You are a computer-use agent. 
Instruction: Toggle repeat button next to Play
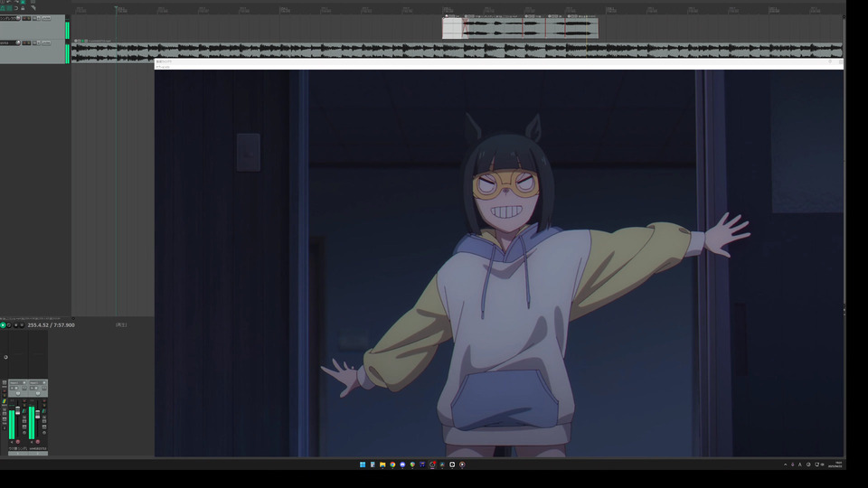[x=9, y=325]
